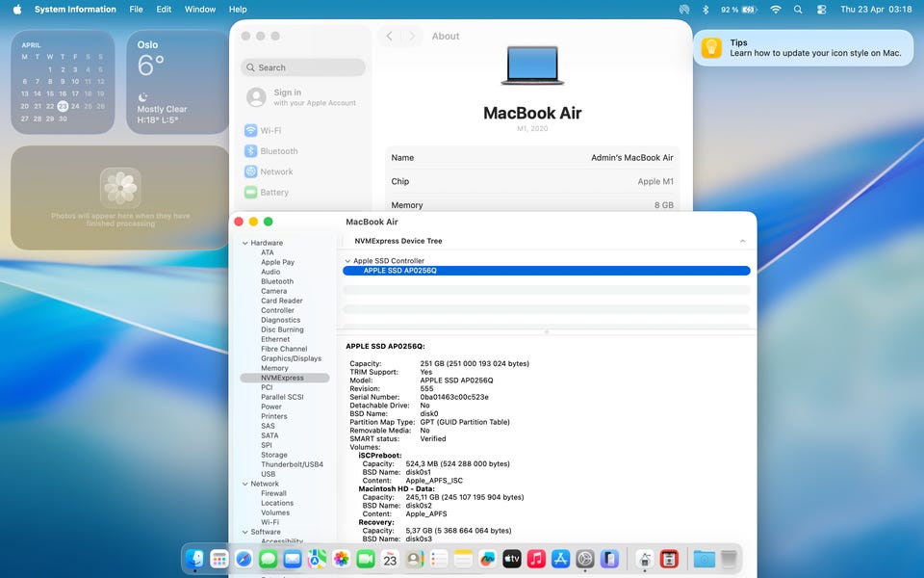Open the Window menu

[200, 10]
